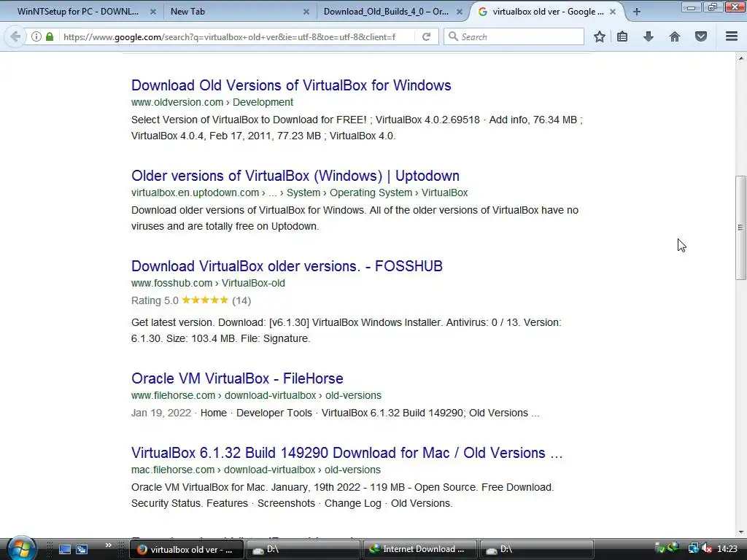The image size is (747, 560).
Task: Open the Firefox hamburger menu
Action: pos(732,36)
